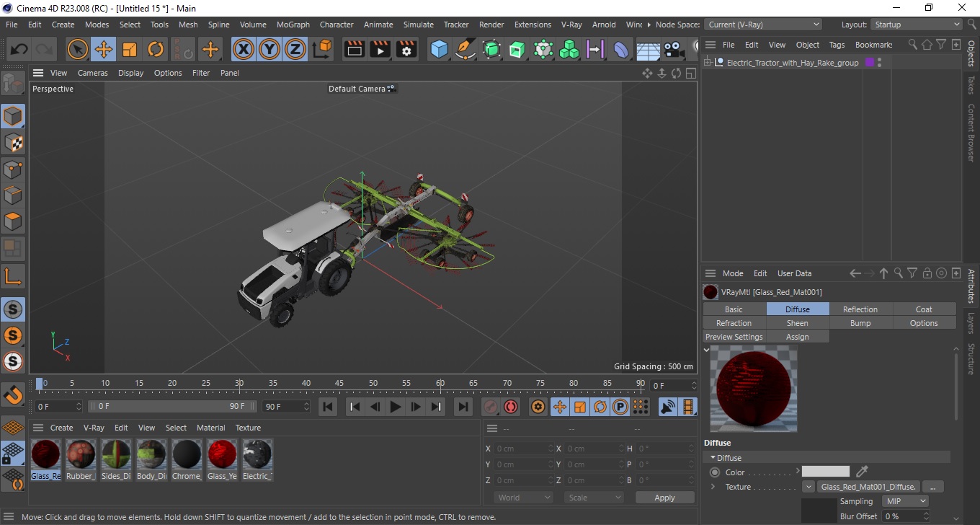The height and width of the screenshot is (525, 980).
Task: Collapse the material preview arrow
Action: coord(707,350)
